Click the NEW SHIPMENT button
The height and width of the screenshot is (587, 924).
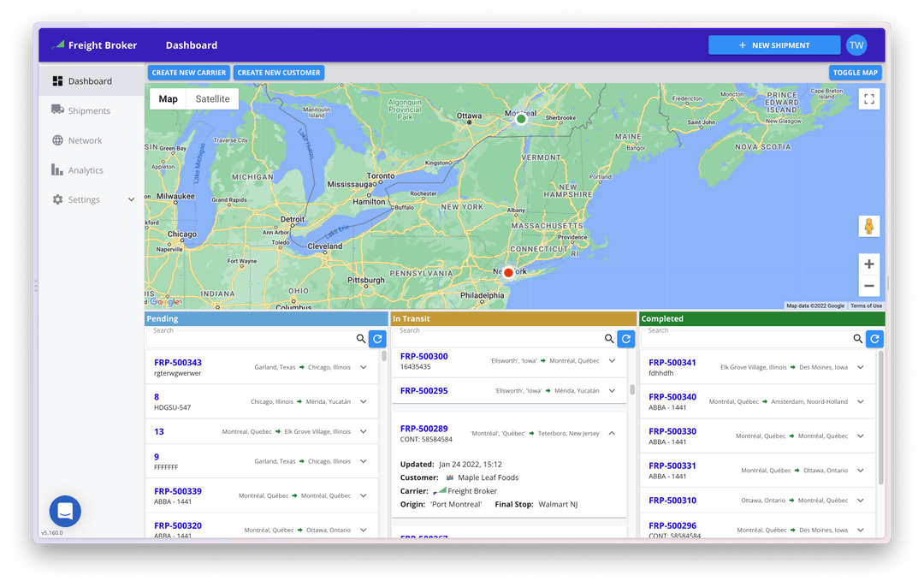774,44
